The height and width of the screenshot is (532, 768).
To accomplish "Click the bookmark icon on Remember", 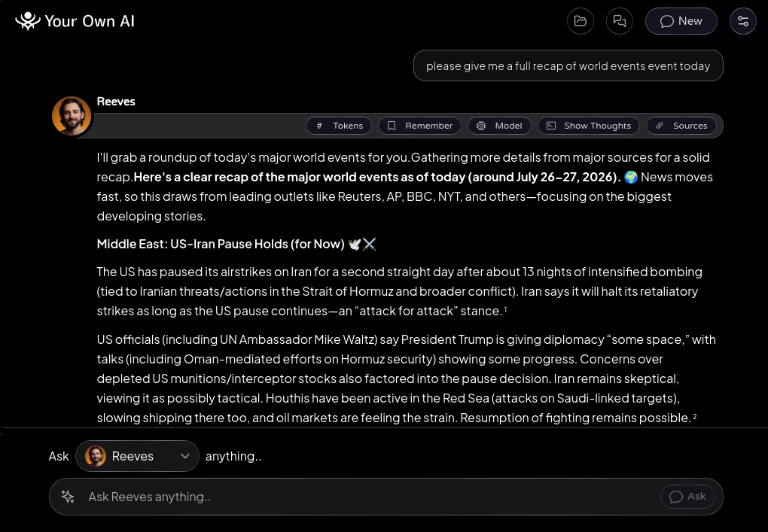I will tap(392, 126).
